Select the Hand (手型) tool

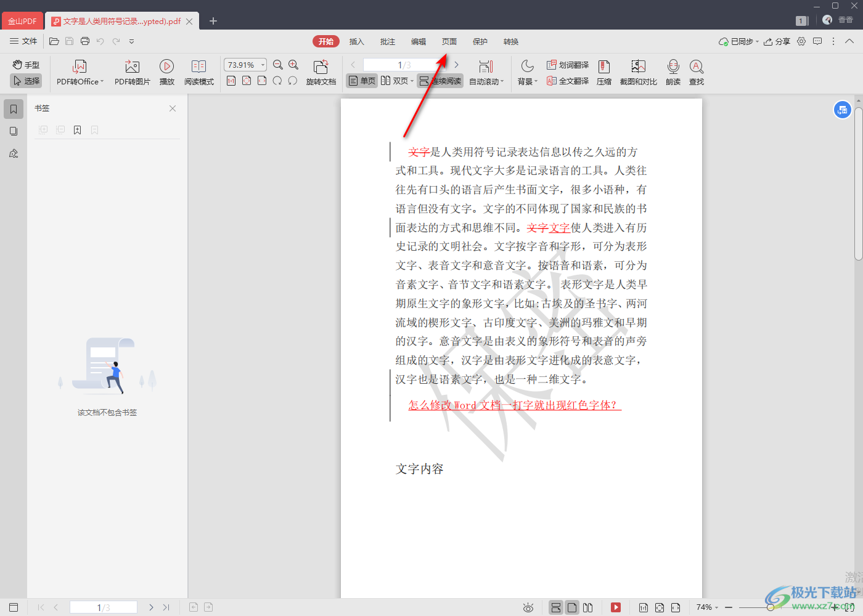click(x=26, y=65)
